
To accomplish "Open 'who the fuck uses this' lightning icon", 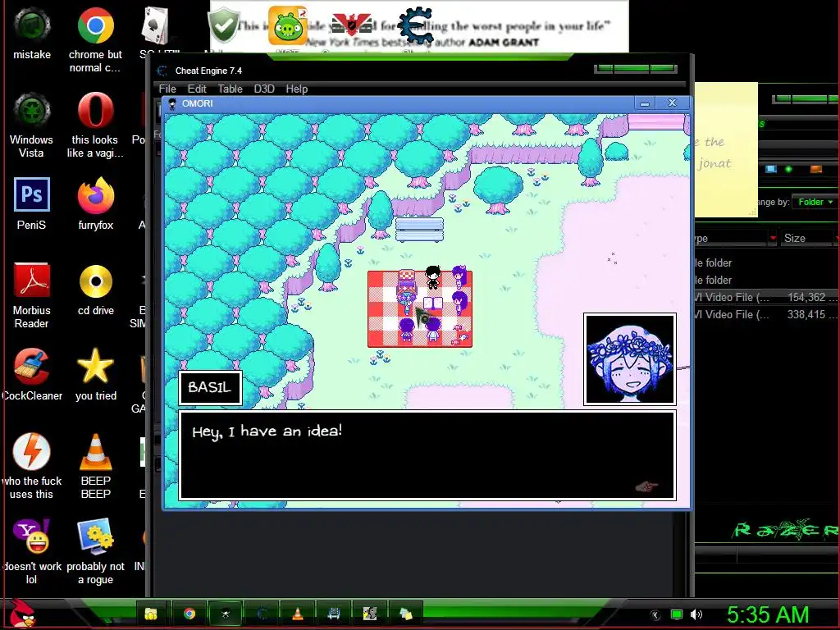I will 32,466.
